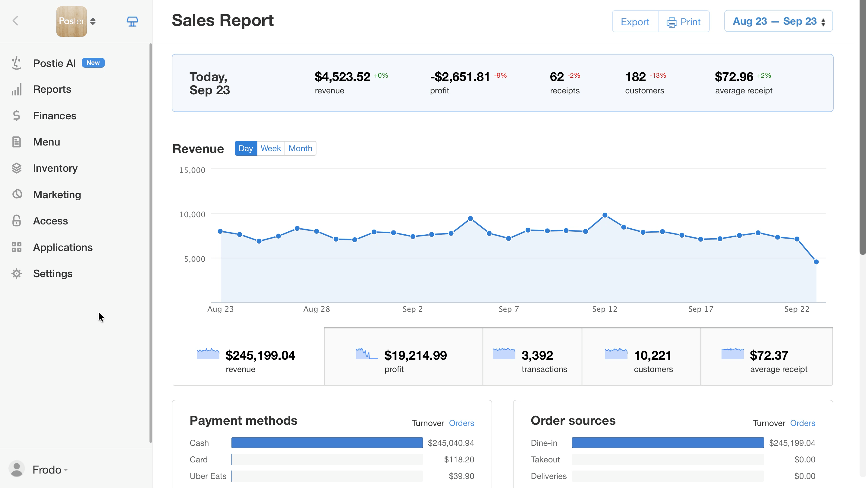Expand the Poster account switcher arrows
This screenshot has height=488, width=868.
tap(93, 21)
